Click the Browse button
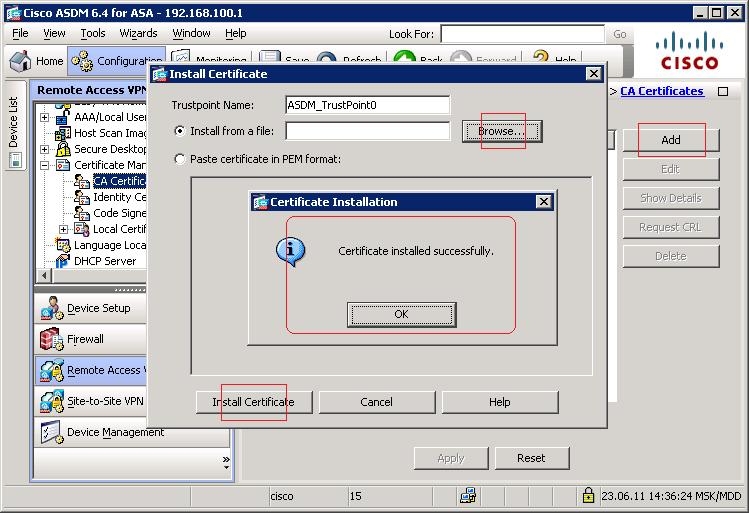Image resolution: width=749 pixels, height=513 pixels. coord(502,131)
